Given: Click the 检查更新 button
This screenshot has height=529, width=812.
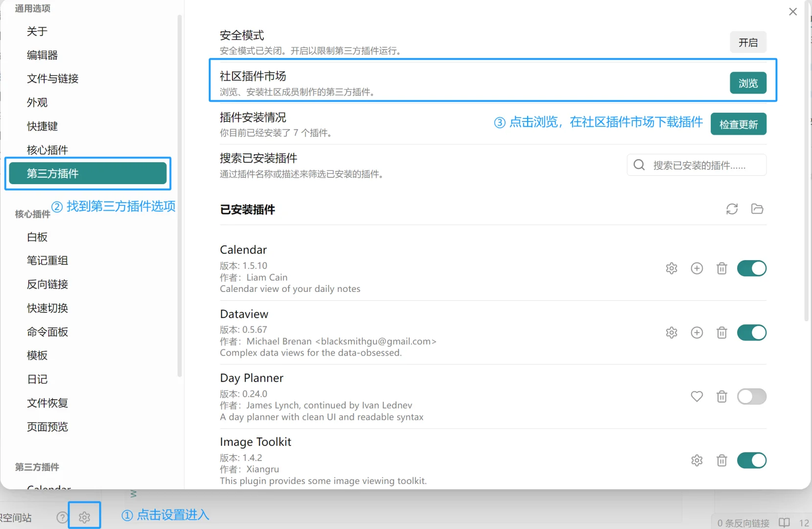Looking at the screenshot, I should [738, 124].
